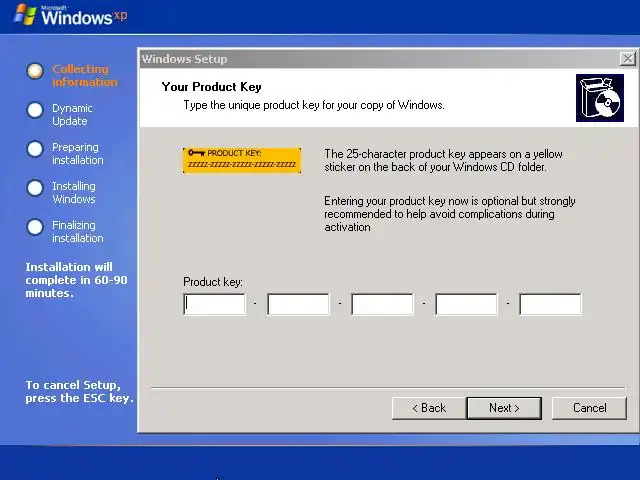
Task: Click the yellow product key sticker image
Action: [242, 160]
